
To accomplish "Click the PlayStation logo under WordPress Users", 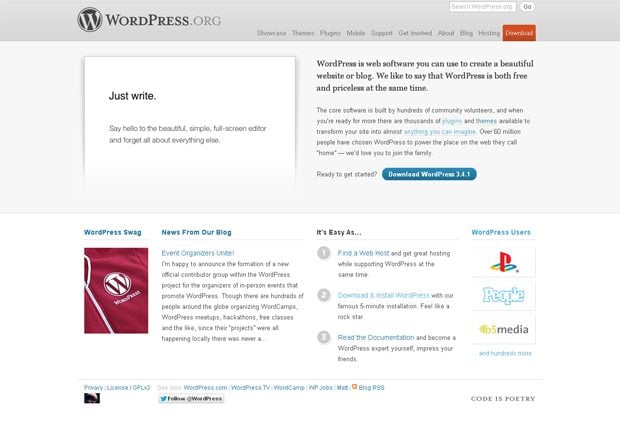I will click(503, 263).
